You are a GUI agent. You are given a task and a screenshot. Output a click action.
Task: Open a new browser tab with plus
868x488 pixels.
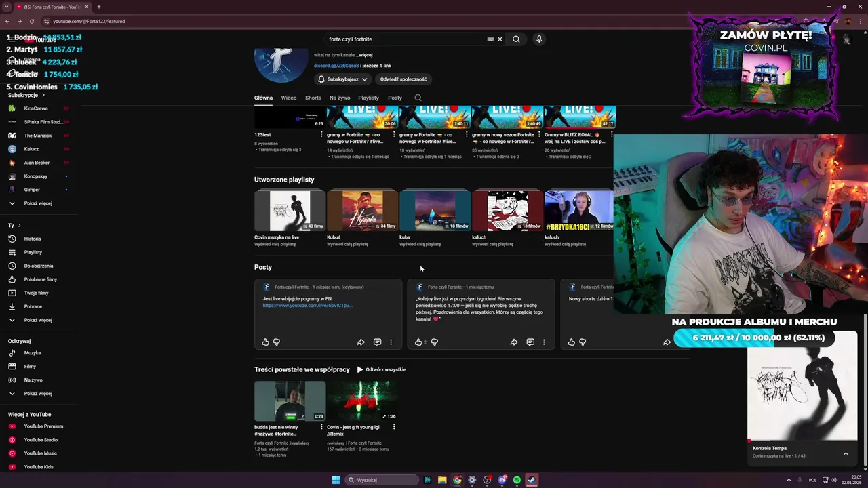coord(98,7)
